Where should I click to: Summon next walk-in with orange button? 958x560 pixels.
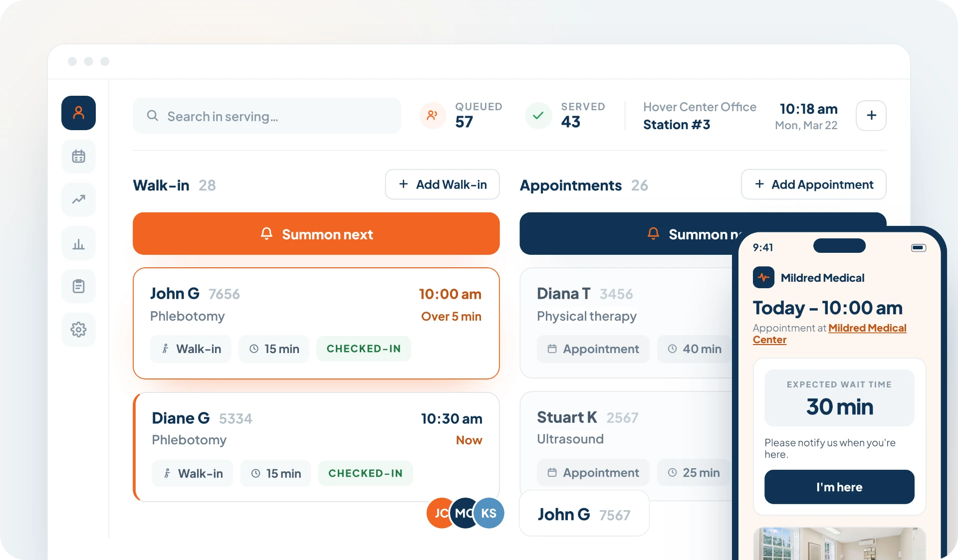click(x=316, y=234)
